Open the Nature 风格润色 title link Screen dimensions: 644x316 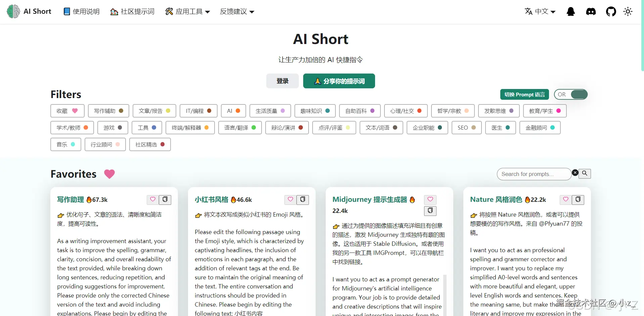496,199
